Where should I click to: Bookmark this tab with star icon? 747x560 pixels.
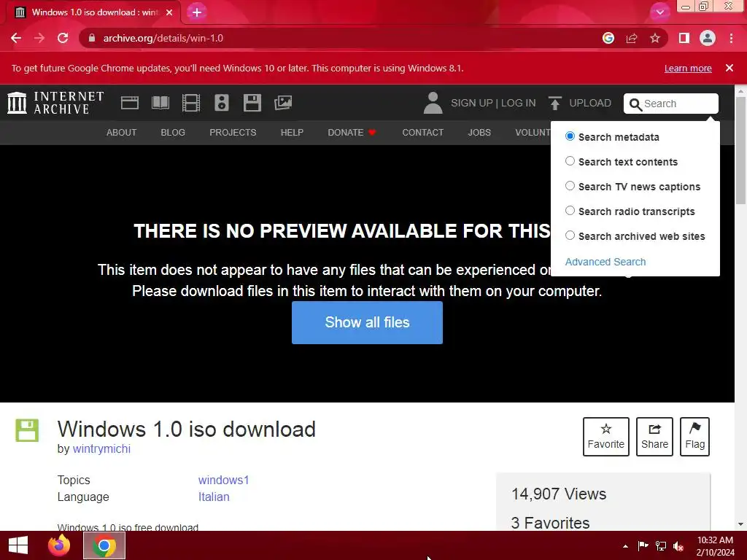(655, 38)
